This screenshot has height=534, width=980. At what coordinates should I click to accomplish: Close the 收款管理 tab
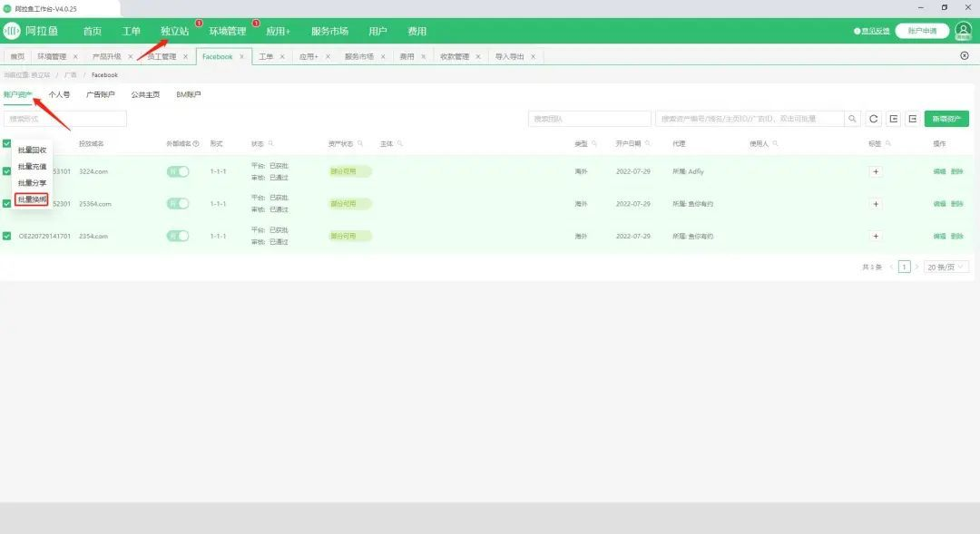tap(478, 57)
